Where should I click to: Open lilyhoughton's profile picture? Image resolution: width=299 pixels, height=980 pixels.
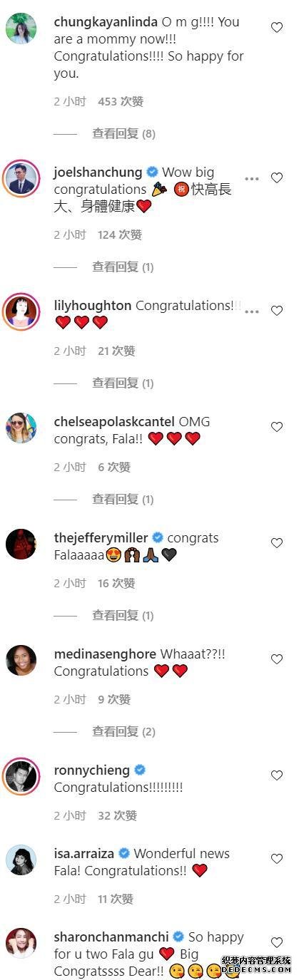pyautogui.click(x=21, y=311)
